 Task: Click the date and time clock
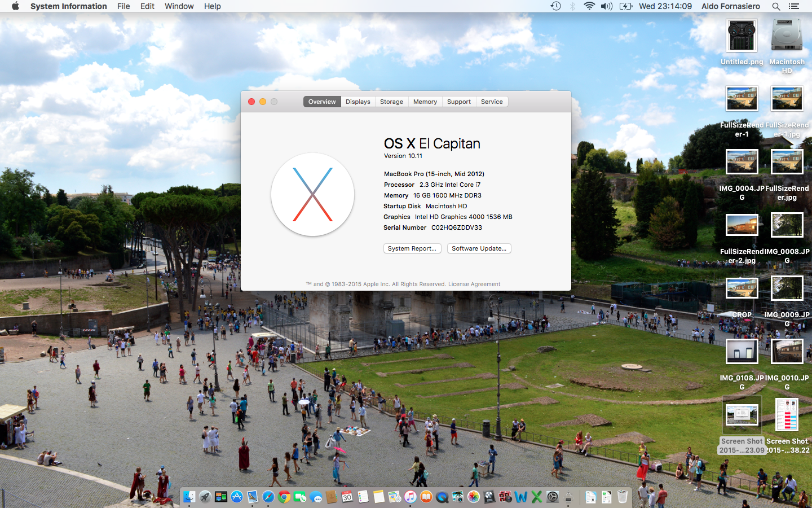pos(665,6)
